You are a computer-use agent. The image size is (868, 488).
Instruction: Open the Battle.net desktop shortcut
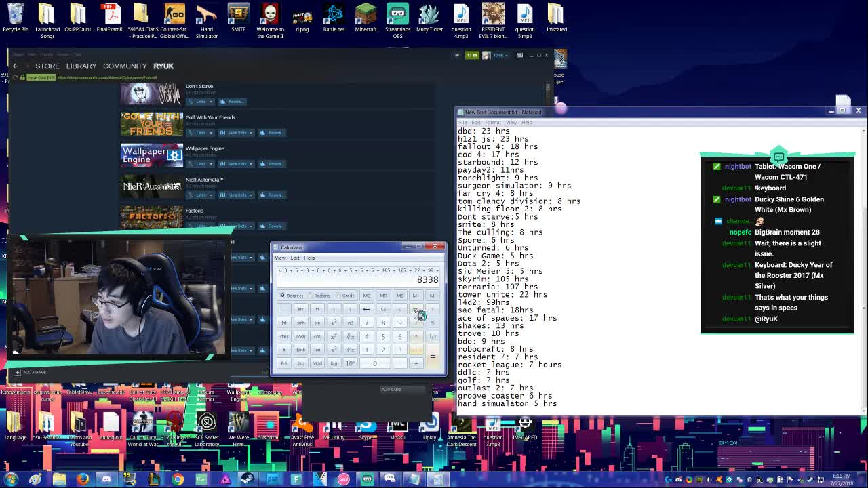334,19
